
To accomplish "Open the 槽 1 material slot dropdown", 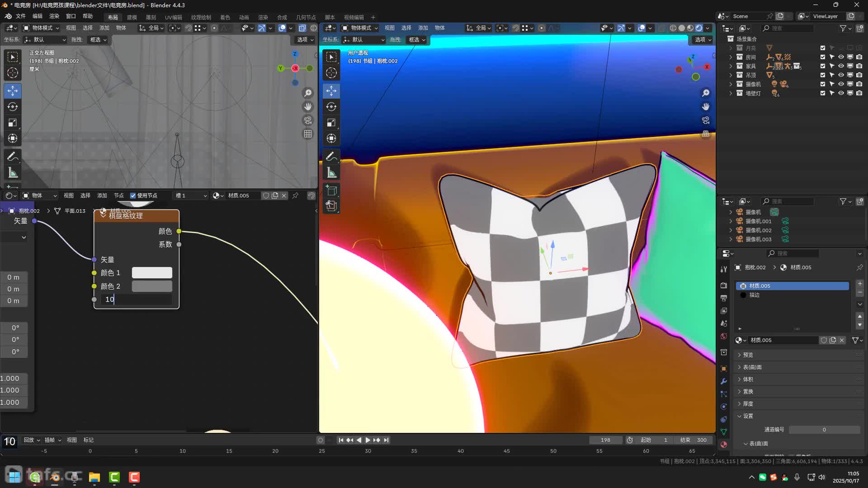I will click(x=191, y=196).
